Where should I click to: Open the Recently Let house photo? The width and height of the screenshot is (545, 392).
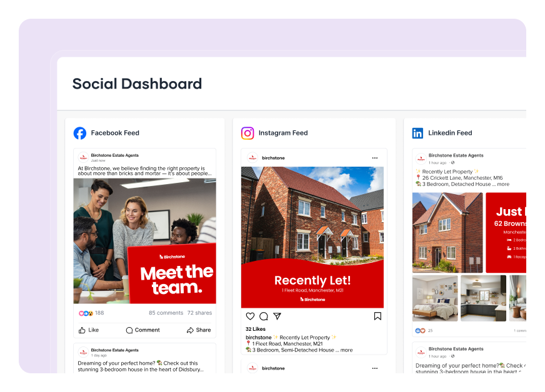point(312,237)
